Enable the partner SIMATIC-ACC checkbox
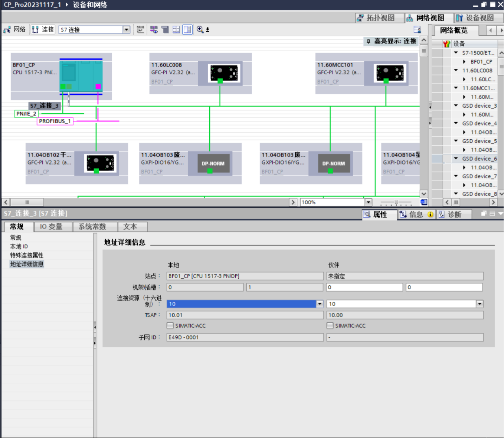 330,325
